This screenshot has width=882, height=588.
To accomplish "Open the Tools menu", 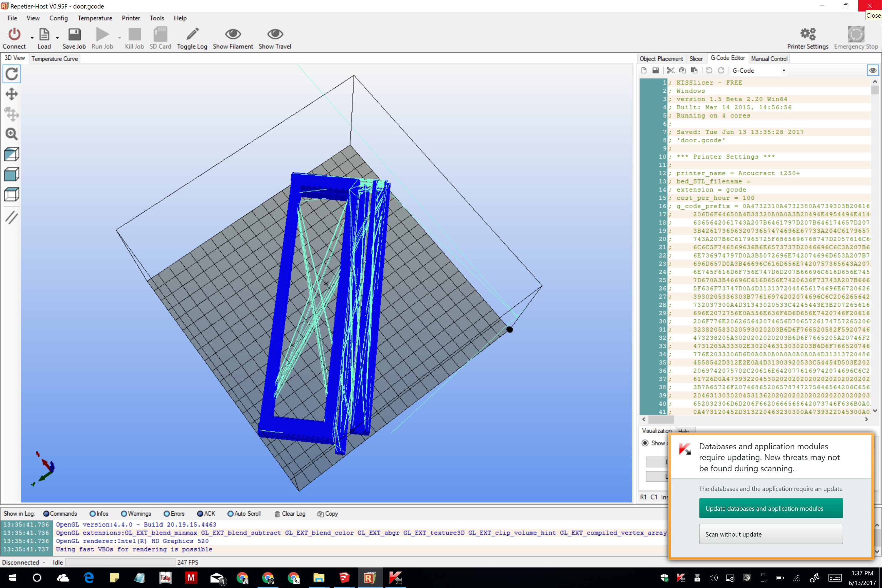I will click(157, 18).
